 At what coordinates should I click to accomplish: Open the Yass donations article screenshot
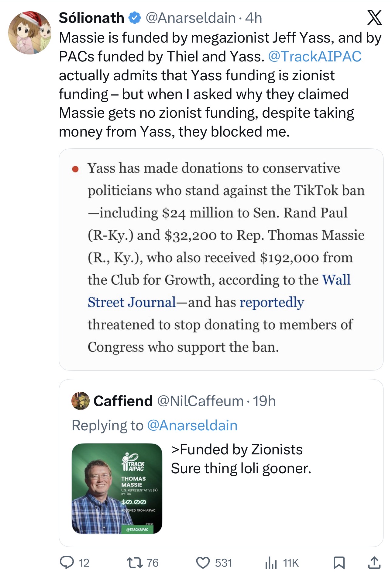tap(221, 259)
